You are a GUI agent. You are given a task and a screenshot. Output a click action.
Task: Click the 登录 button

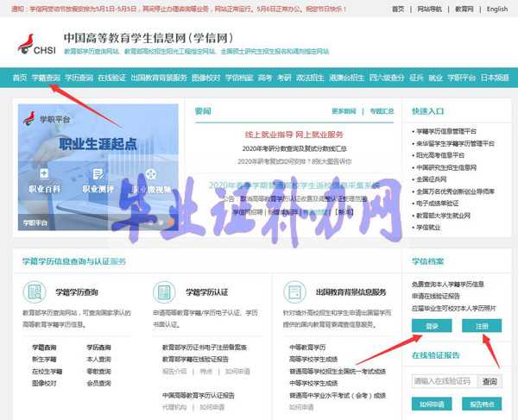coord(432,325)
